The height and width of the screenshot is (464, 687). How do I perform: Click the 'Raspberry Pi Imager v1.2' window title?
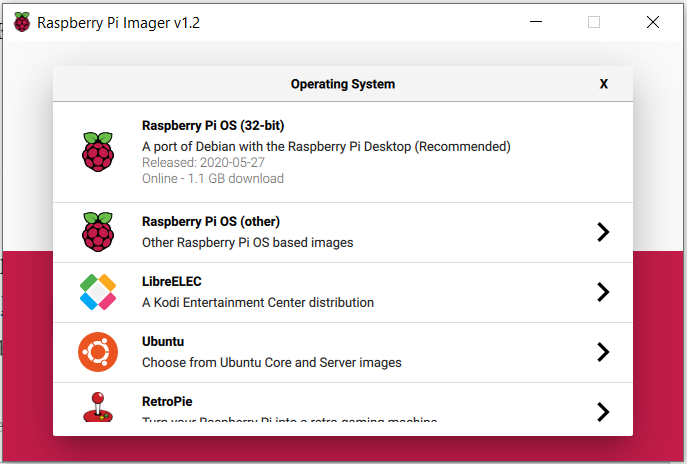[x=118, y=23]
